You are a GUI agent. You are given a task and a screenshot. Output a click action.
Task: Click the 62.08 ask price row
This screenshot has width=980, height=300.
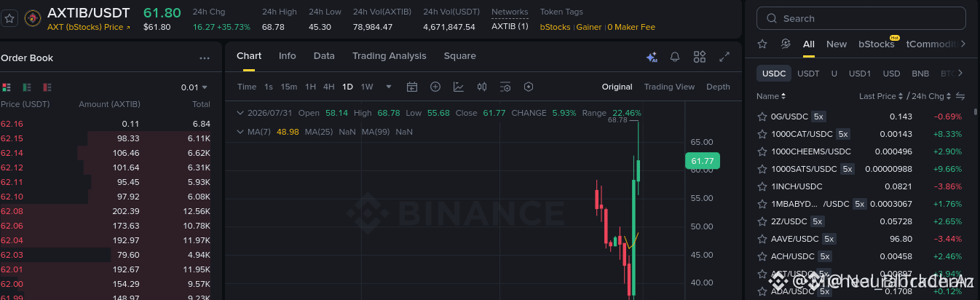[106, 211]
